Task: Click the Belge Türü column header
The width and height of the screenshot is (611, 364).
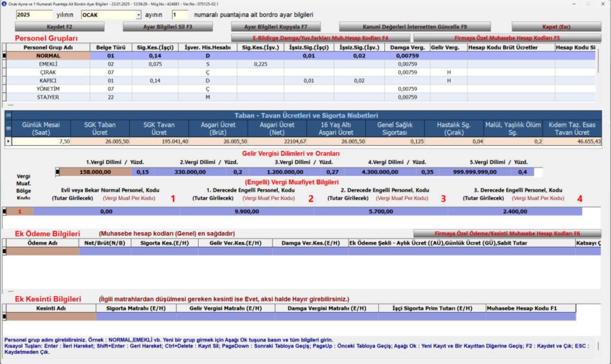Action: click(111, 48)
